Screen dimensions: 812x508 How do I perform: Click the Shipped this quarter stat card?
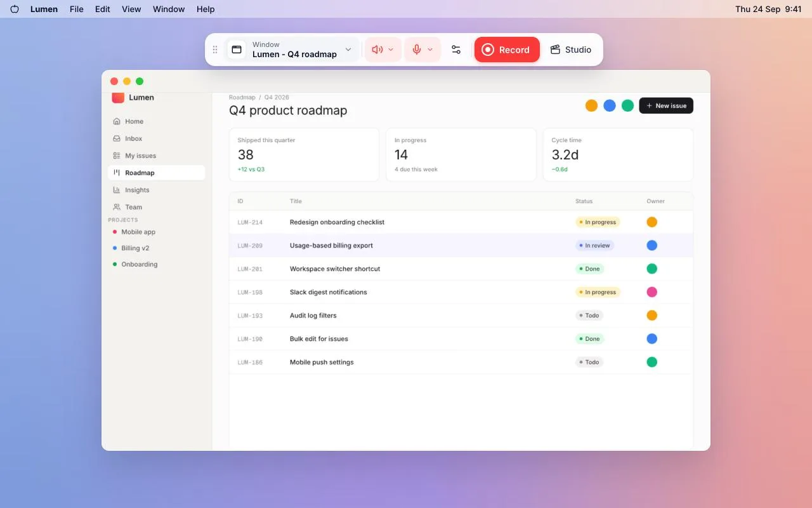coord(304,155)
